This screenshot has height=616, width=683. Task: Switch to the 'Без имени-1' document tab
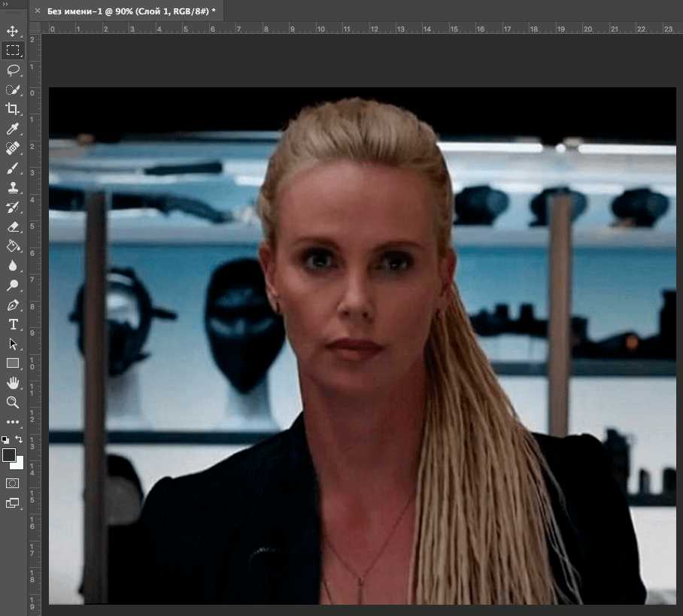(x=131, y=11)
